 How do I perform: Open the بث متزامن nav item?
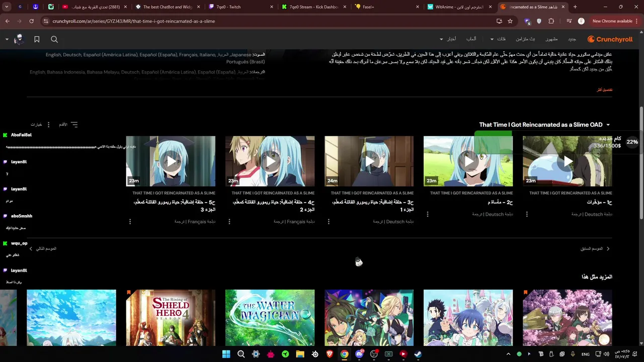pyautogui.click(x=525, y=39)
